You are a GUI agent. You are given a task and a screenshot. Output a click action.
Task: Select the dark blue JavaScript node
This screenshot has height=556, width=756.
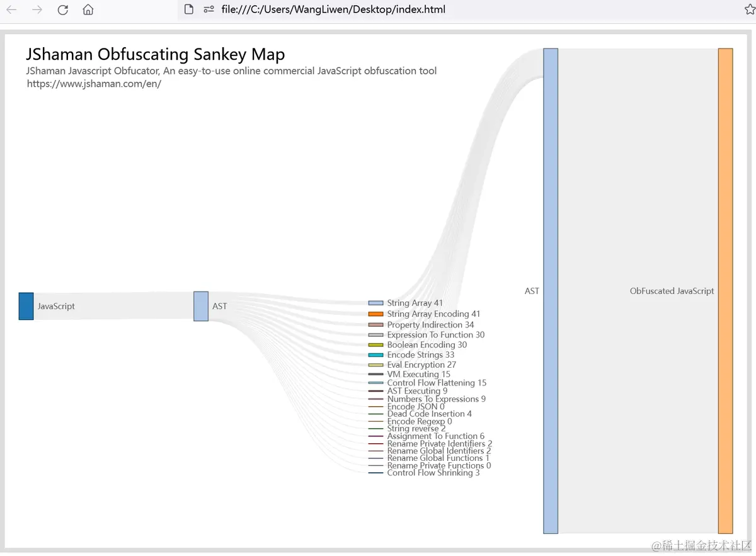pos(26,306)
